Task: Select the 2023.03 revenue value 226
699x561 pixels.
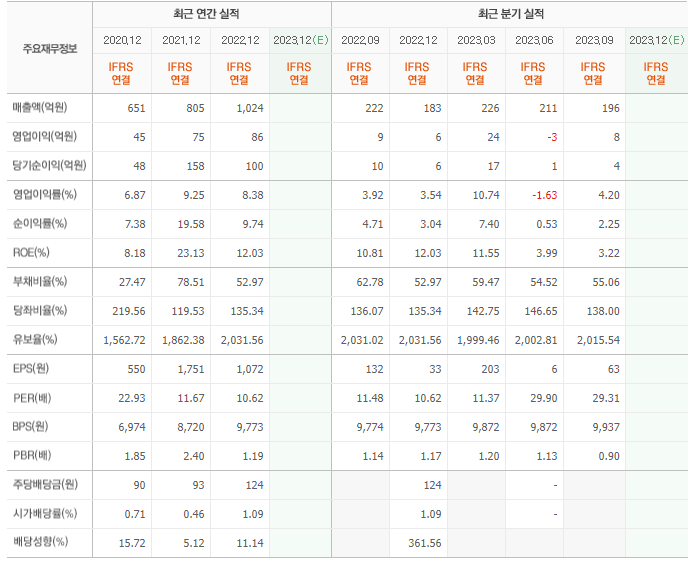Action: [x=490, y=108]
